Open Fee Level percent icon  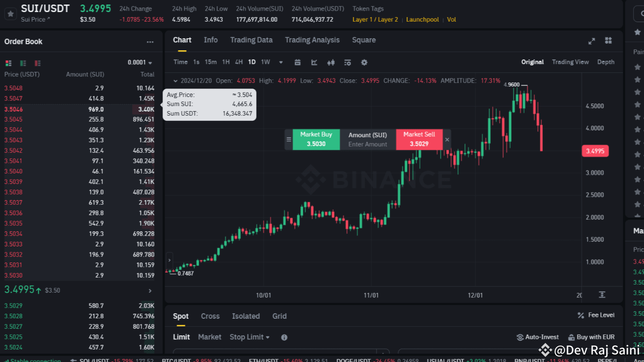pos(581,315)
